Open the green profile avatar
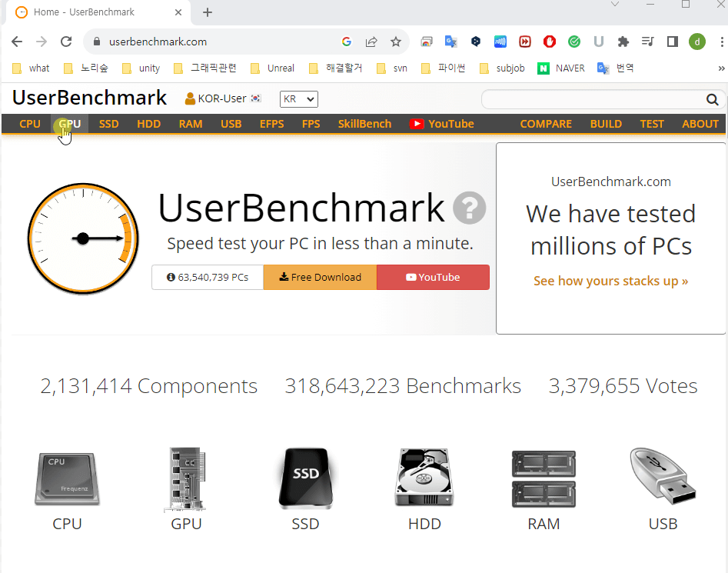The image size is (728, 573). (697, 42)
